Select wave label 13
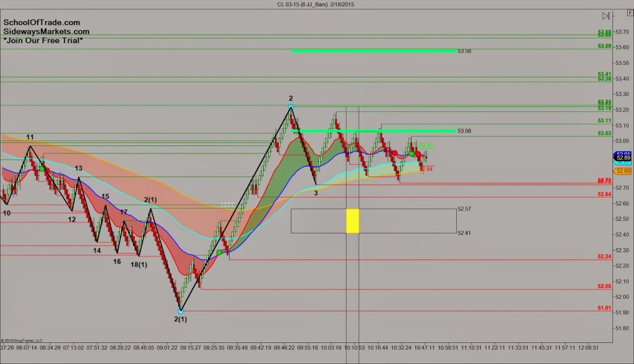This screenshot has height=364, width=634. tap(79, 168)
